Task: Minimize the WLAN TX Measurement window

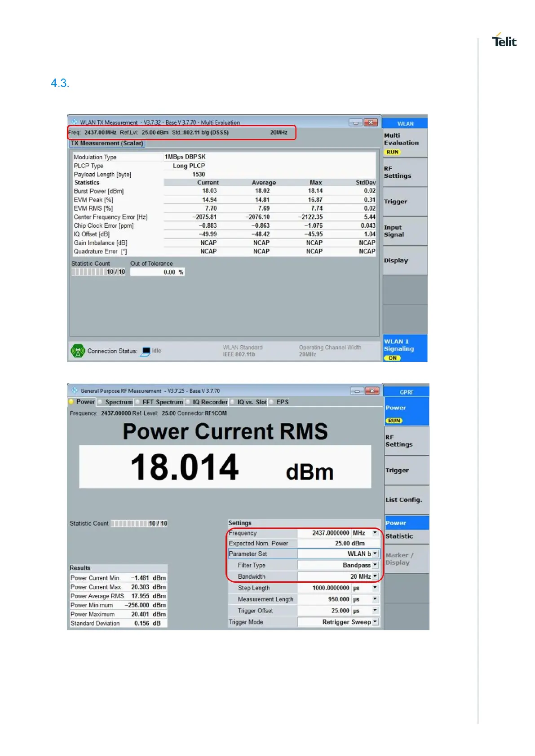Action: click(x=356, y=122)
